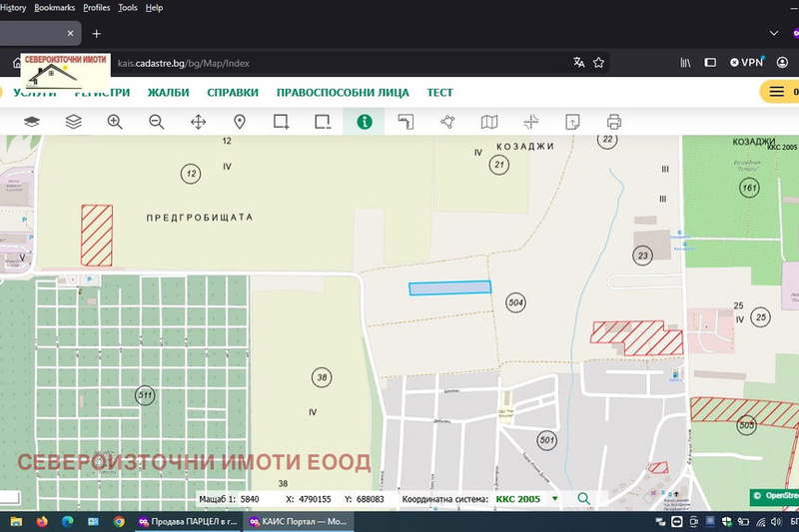The height and width of the screenshot is (532, 799).
Task: Bookmark this page with the star
Action: [x=598, y=63]
